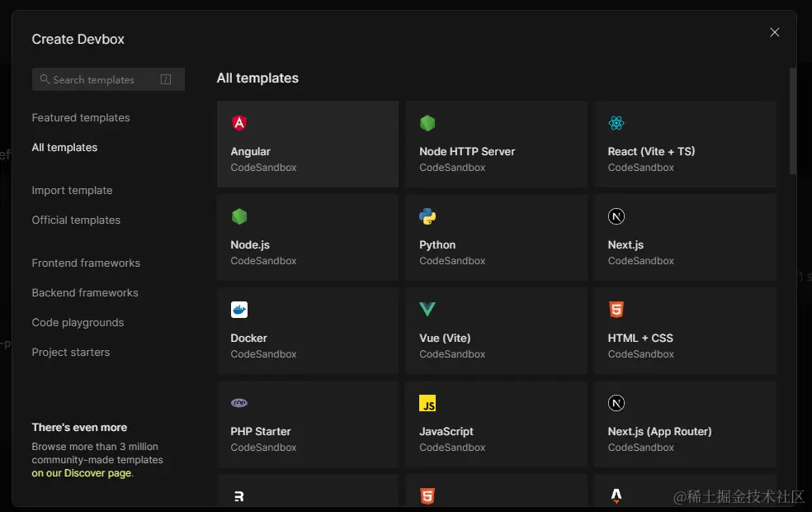Screen dimensions: 812x512
Task: Choose the Node.js template title
Action: [x=250, y=244]
